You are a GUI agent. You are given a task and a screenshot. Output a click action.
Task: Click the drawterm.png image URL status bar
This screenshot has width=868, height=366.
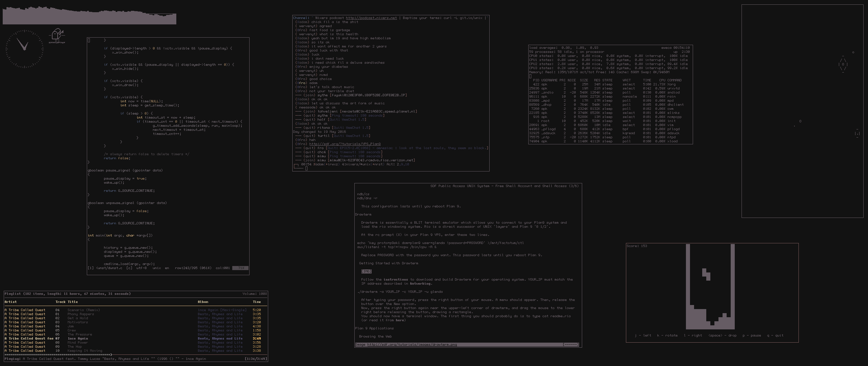(x=412, y=345)
